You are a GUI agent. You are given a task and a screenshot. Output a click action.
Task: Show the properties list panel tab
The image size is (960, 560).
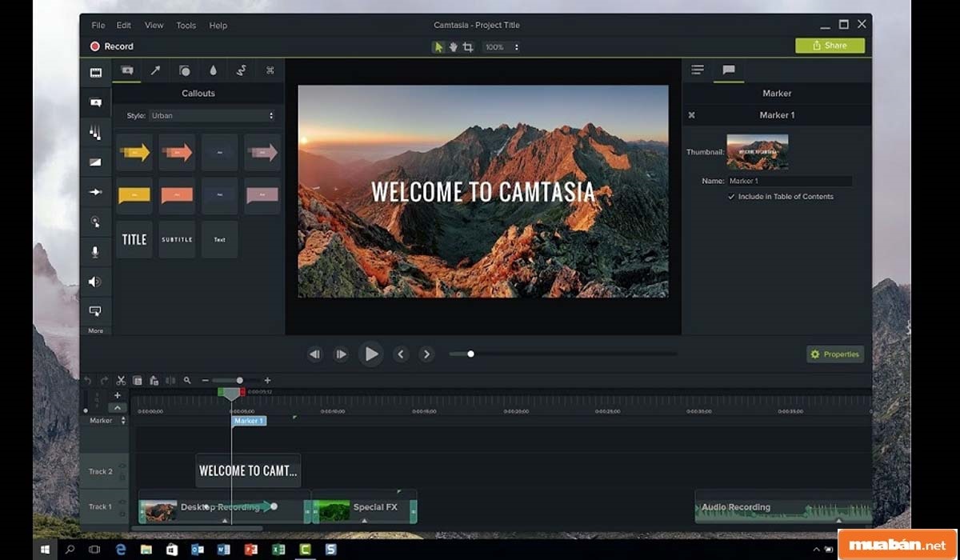pos(698,70)
